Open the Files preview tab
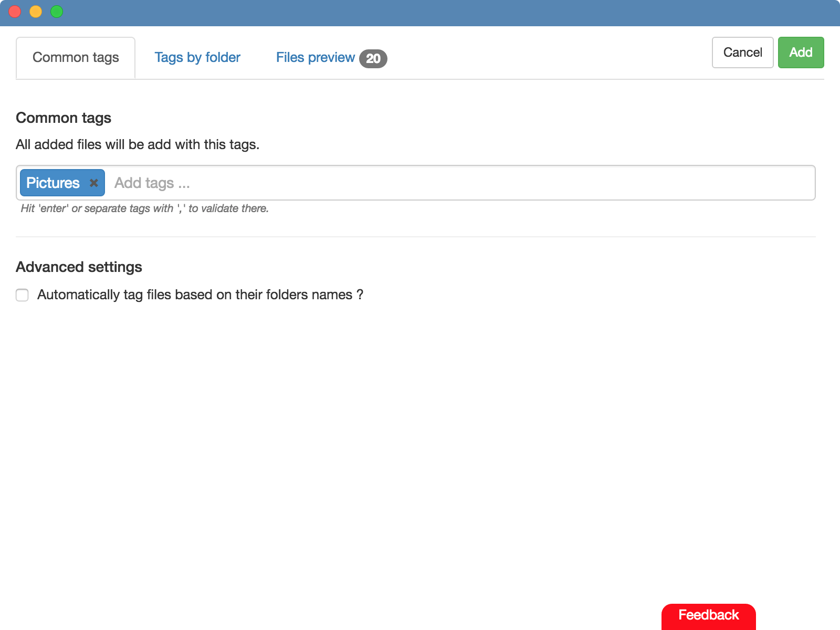The height and width of the screenshot is (630, 840). tap(315, 58)
